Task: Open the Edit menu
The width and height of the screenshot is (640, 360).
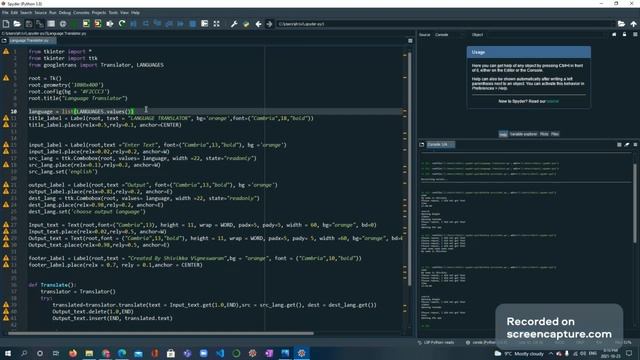Action: pyautogui.click(x=14, y=13)
